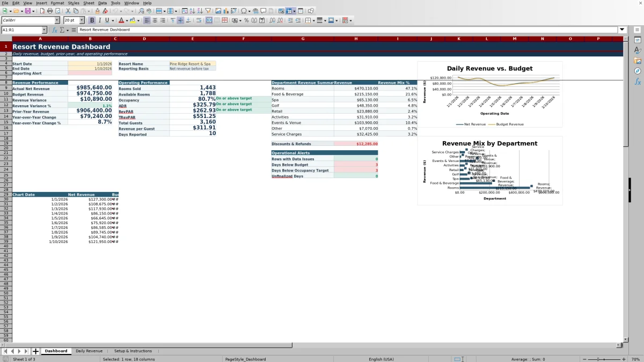Click the Align Left icon
This screenshot has width=644, height=362.
147,20
